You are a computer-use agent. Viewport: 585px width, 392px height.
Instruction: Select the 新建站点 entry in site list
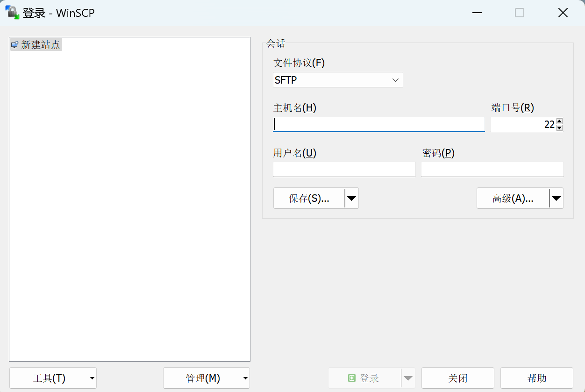point(36,45)
